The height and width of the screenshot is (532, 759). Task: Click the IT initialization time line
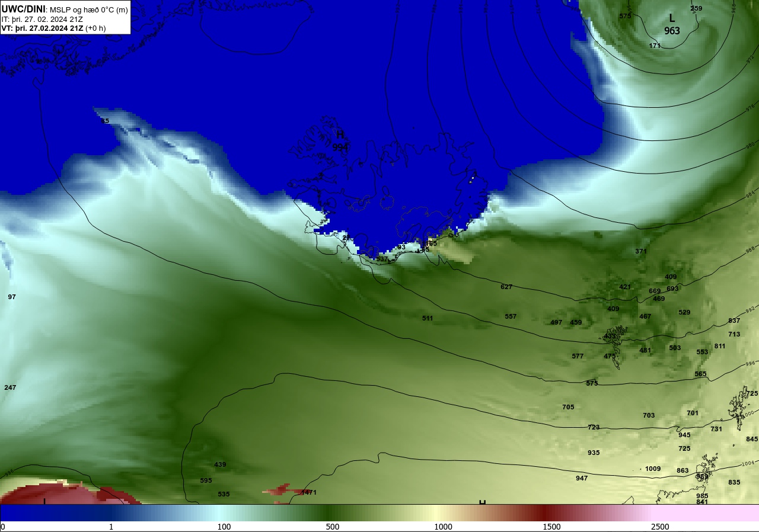click(42, 19)
